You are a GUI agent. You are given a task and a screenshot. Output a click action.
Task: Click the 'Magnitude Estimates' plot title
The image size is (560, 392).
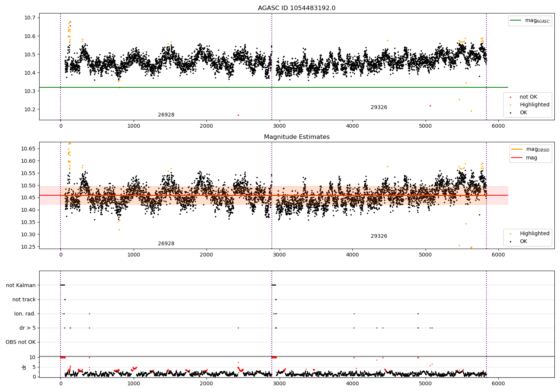(x=296, y=137)
